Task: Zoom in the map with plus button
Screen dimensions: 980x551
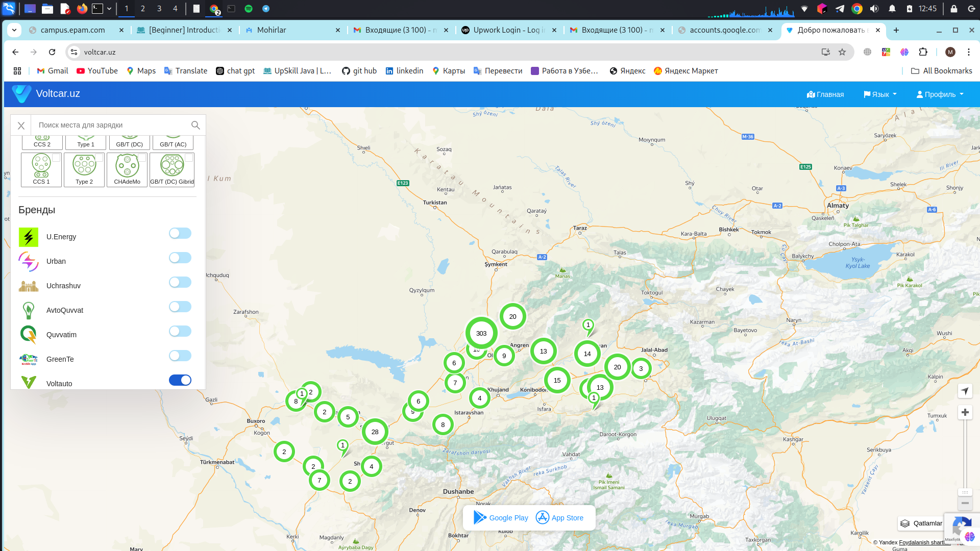Action: 965,412
